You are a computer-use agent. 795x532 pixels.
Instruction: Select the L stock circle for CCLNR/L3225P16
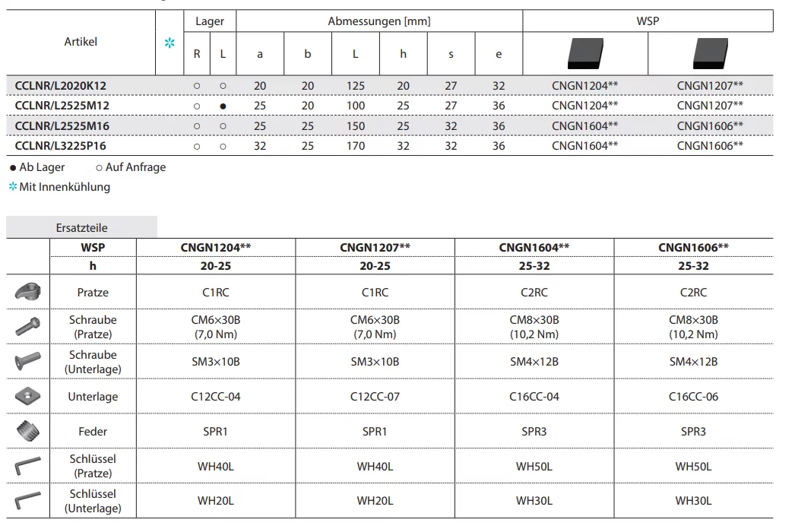click(x=223, y=146)
